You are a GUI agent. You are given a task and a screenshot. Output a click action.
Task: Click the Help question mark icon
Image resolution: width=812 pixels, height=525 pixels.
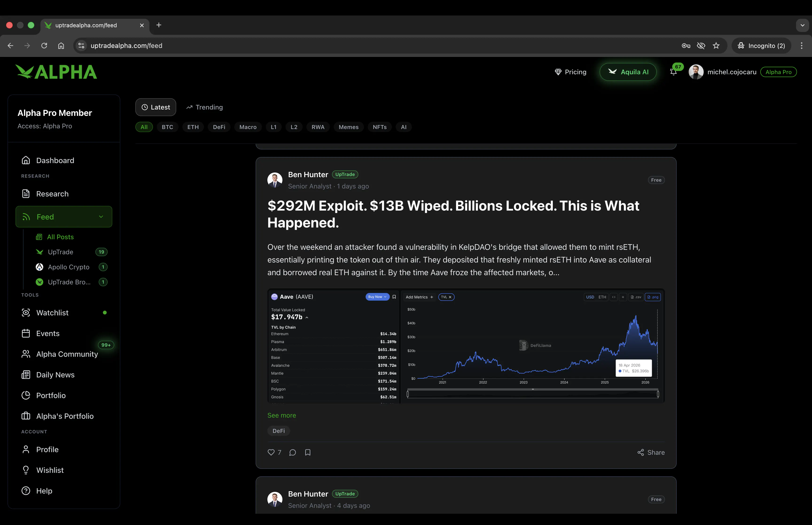click(26, 491)
